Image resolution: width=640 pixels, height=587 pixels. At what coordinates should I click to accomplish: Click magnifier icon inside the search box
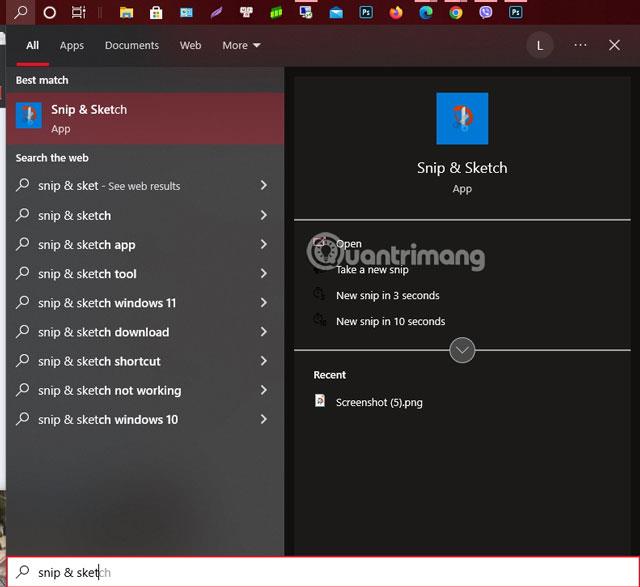click(x=23, y=571)
